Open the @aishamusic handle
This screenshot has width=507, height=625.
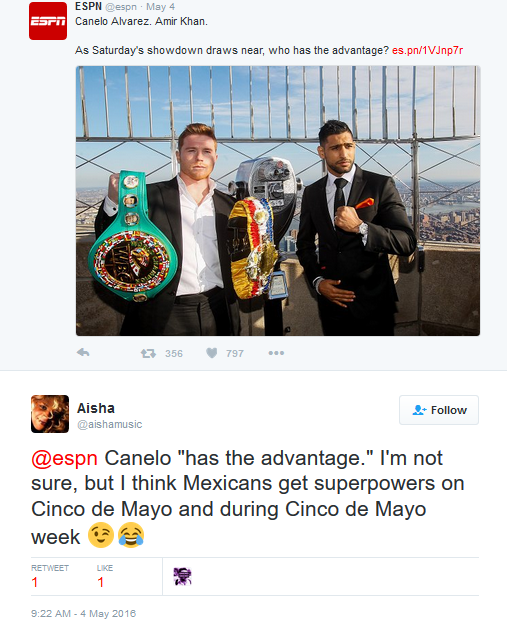pyautogui.click(x=110, y=425)
